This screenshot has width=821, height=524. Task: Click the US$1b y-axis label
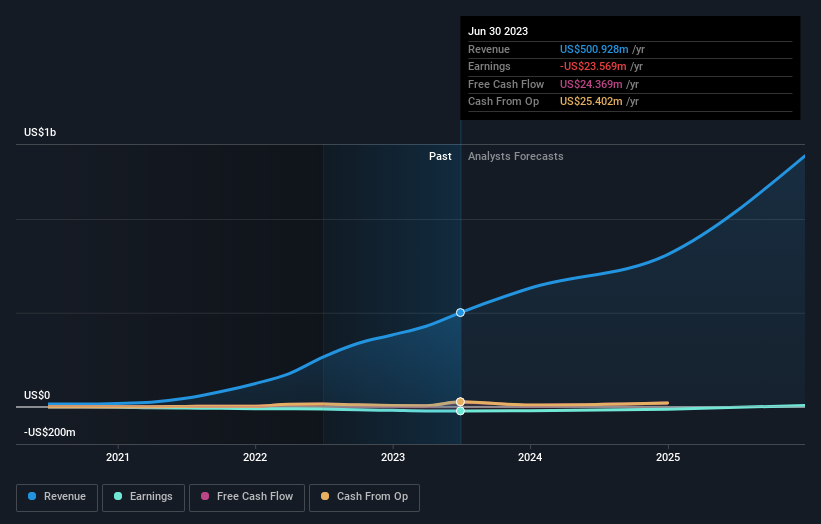[x=40, y=132]
